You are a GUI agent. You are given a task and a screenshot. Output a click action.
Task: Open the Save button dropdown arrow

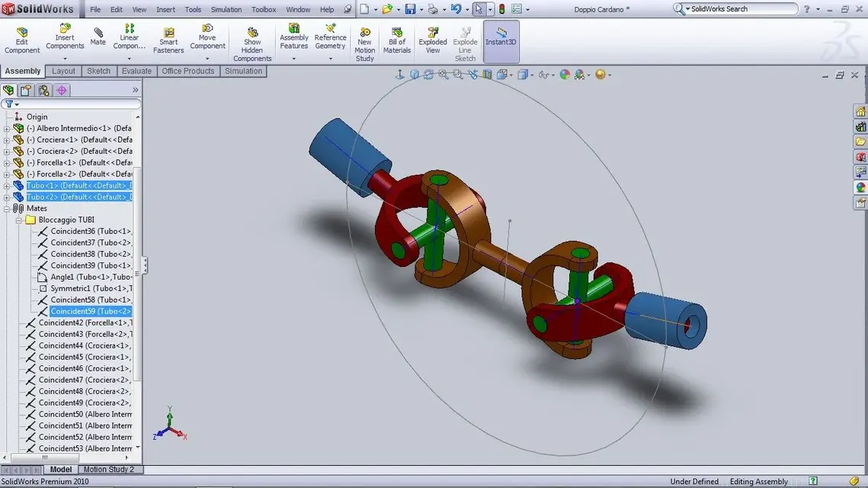coord(421,9)
